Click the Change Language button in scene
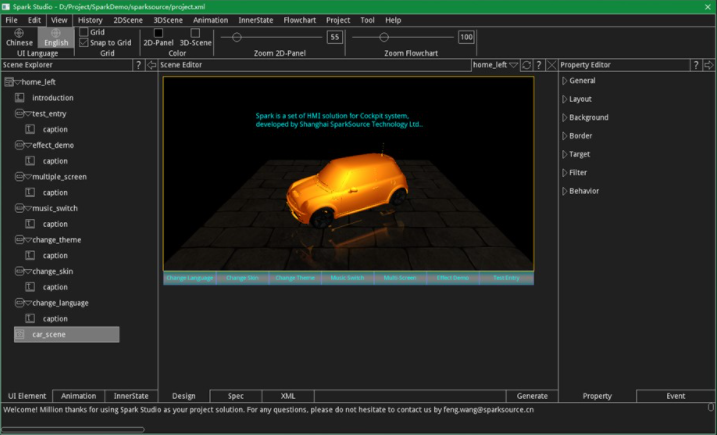Image resolution: width=717 pixels, height=435 pixels. click(x=190, y=278)
